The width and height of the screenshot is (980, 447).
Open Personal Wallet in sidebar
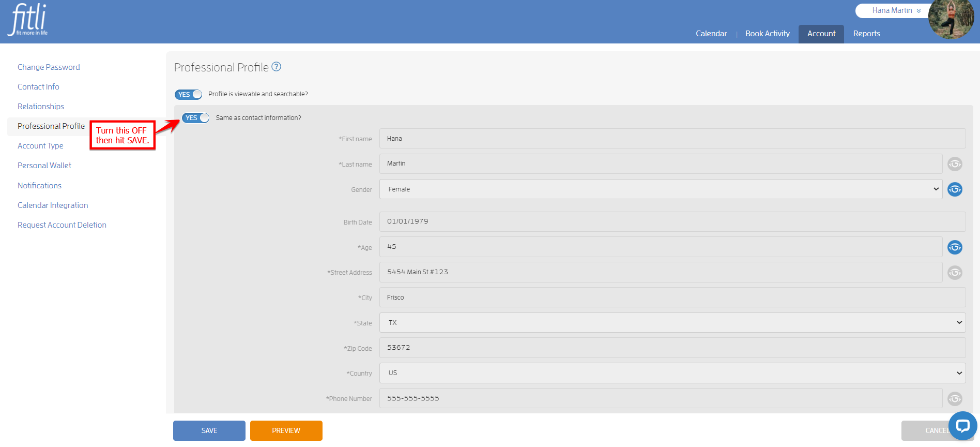pos(44,166)
